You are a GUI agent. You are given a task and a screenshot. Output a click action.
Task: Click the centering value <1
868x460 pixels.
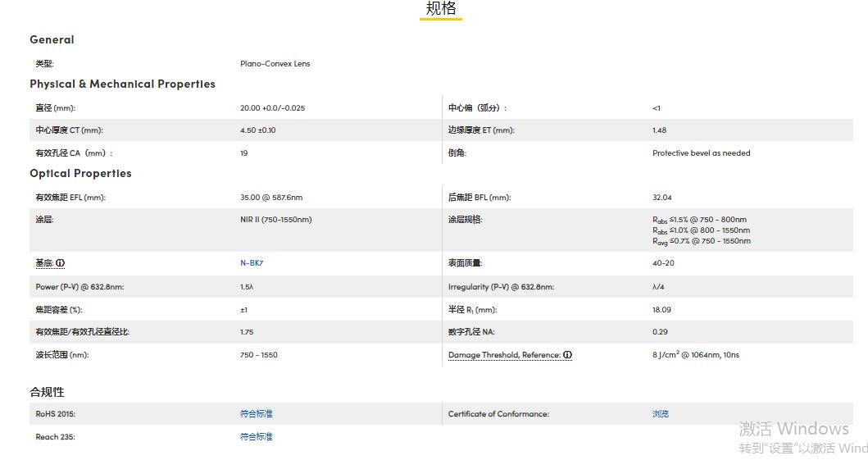(657, 108)
